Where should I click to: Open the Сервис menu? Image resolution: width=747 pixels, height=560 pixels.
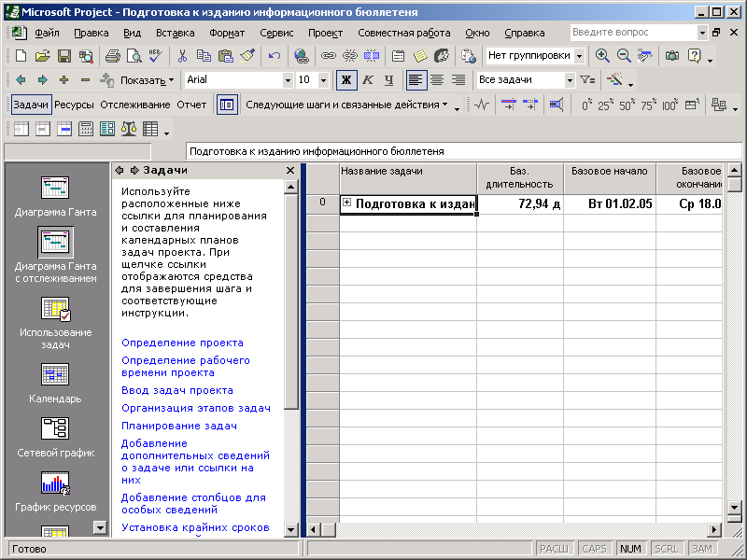click(x=276, y=33)
